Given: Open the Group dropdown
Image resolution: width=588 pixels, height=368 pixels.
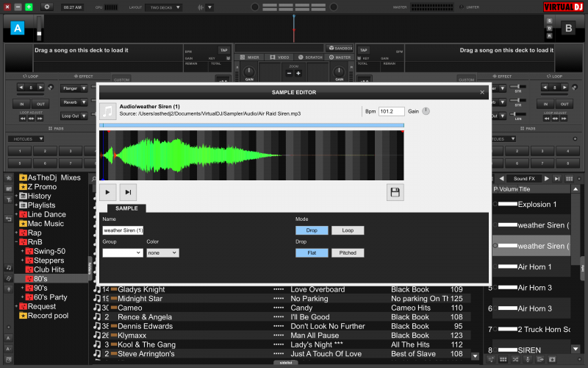Looking at the screenshot, I should click(123, 252).
